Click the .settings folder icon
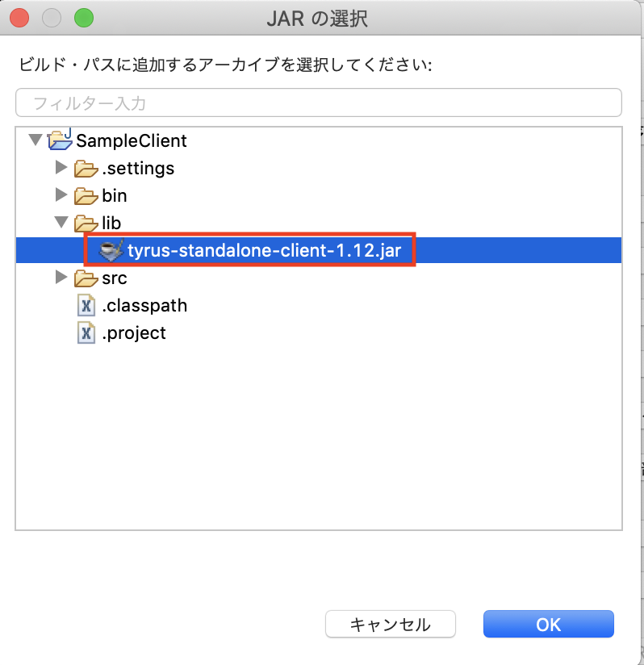644x665 pixels. coord(86,169)
